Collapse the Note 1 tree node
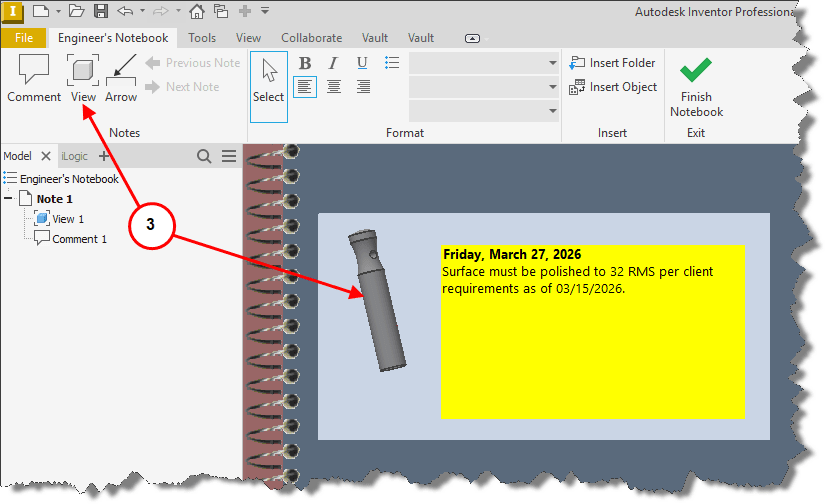This screenshot has width=825, height=504. coord(8,199)
